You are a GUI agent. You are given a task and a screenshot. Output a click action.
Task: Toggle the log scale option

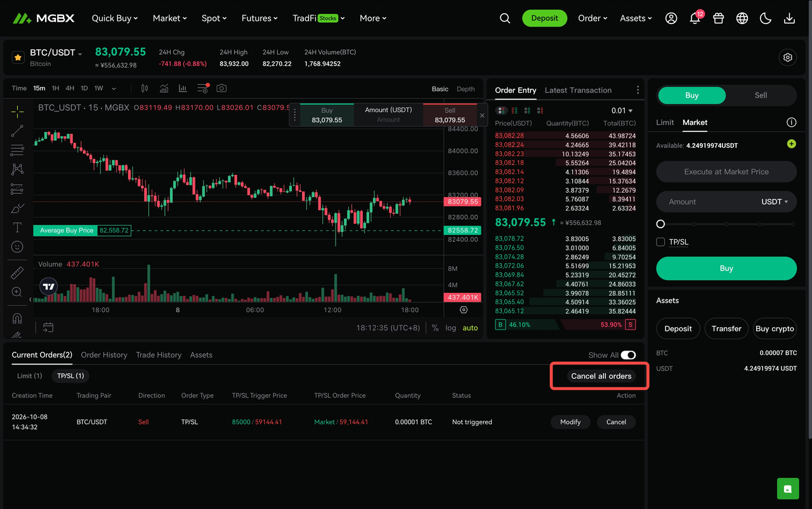[x=450, y=328]
